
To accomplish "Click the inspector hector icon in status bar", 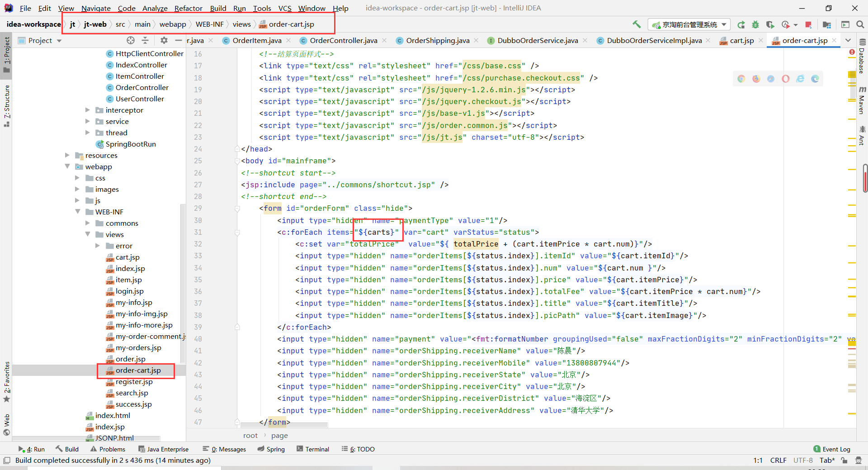I will pos(859,461).
